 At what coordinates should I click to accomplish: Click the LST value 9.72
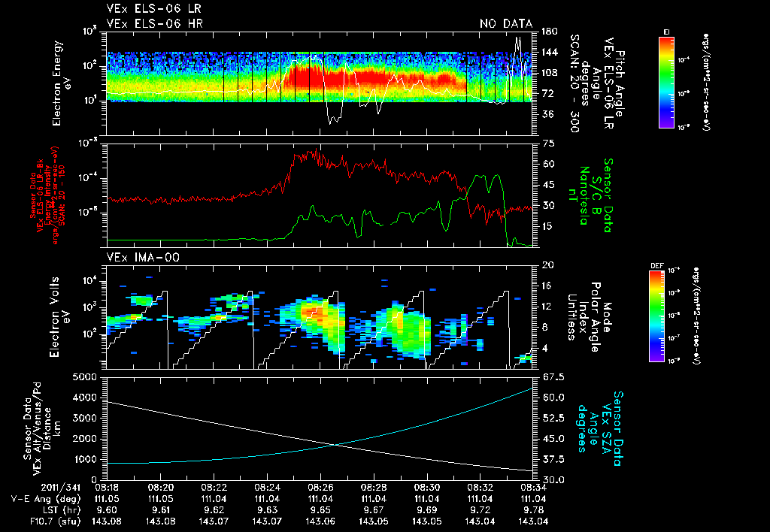pyautogui.click(x=480, y=510)
